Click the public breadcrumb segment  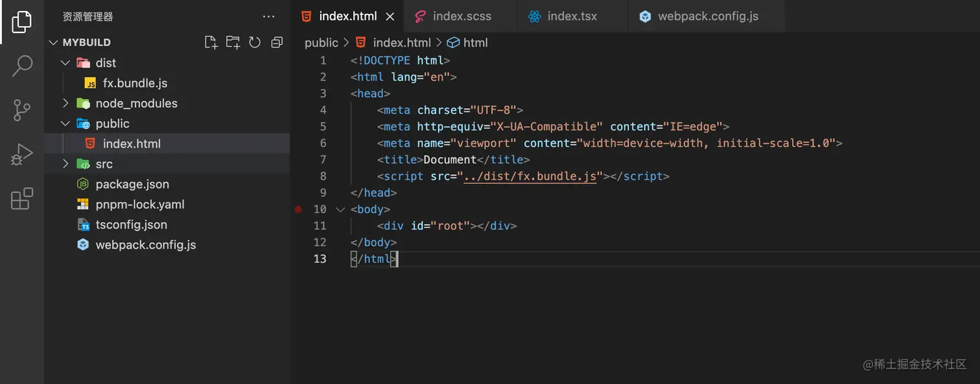click(x=321, y=43)
